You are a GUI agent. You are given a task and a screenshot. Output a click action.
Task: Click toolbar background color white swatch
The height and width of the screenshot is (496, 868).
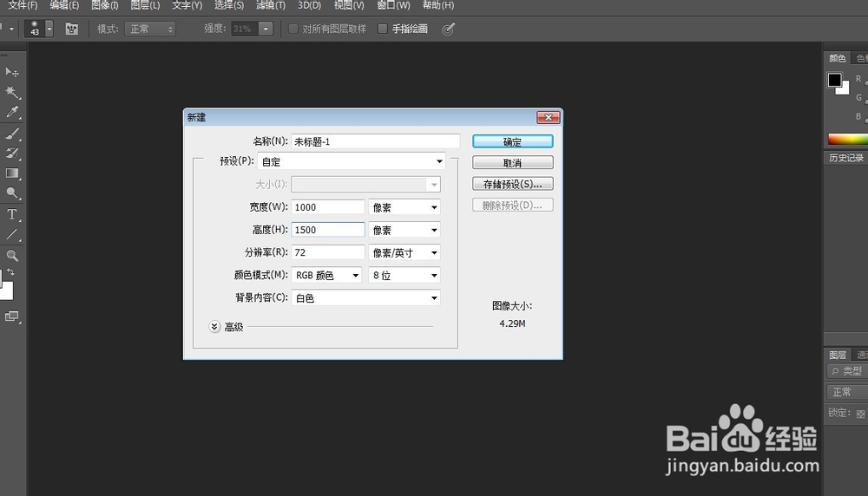(x=6, y=290)
